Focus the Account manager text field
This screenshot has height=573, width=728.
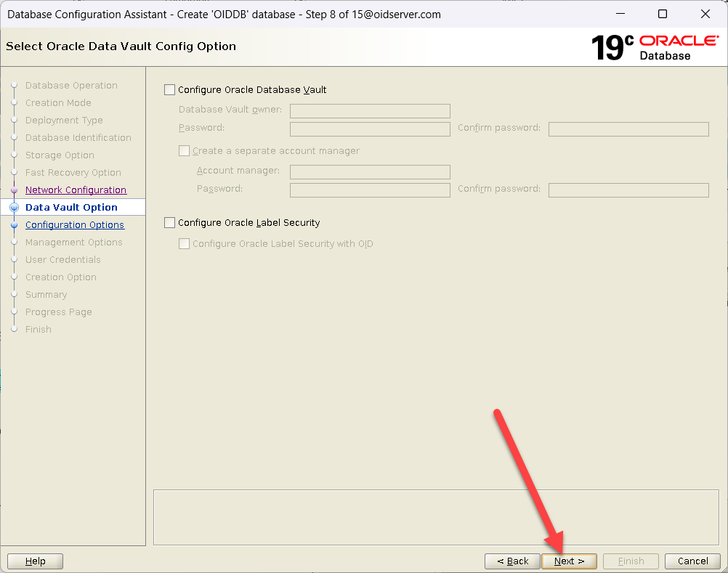[x=370, y=172]
